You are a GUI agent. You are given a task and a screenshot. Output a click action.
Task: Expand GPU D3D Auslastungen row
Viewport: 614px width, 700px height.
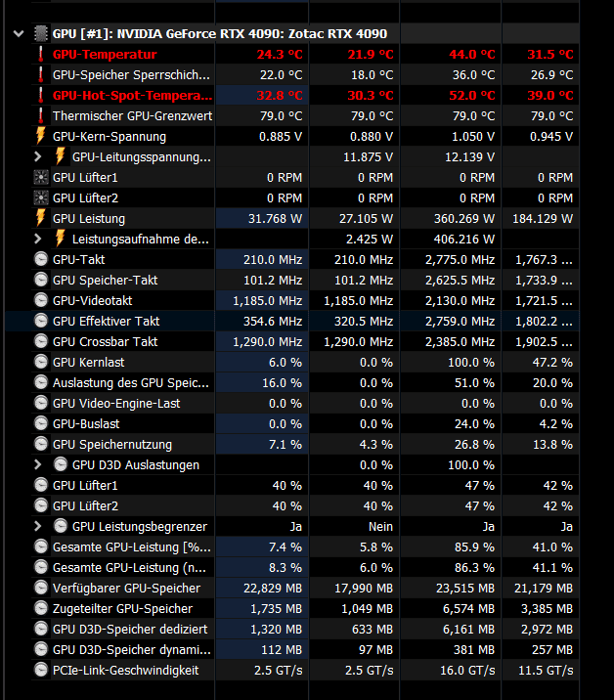click(38, 464)
